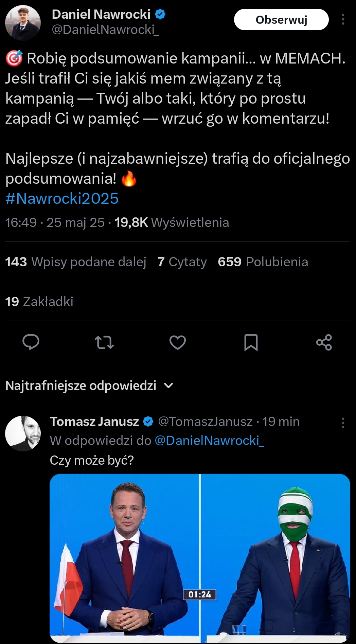Click Tomasz Janusz's profile avatar
This screenshot has height=644, width=356.
[23, 433]
